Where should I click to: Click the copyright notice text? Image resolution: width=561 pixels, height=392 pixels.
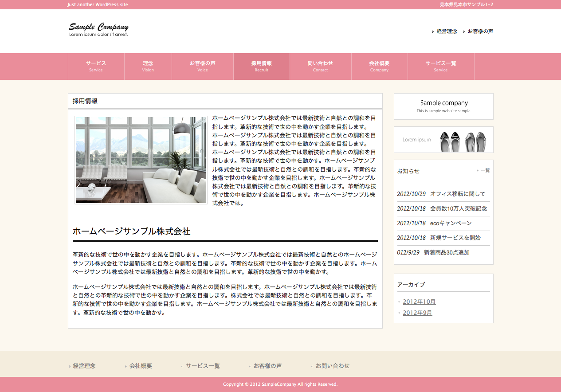click(280, 384)
